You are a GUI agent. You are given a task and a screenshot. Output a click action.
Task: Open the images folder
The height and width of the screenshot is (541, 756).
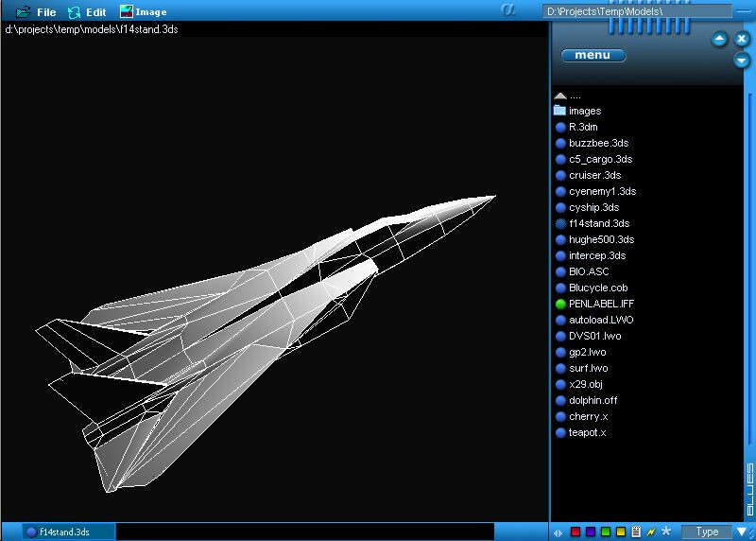point(577,111)
